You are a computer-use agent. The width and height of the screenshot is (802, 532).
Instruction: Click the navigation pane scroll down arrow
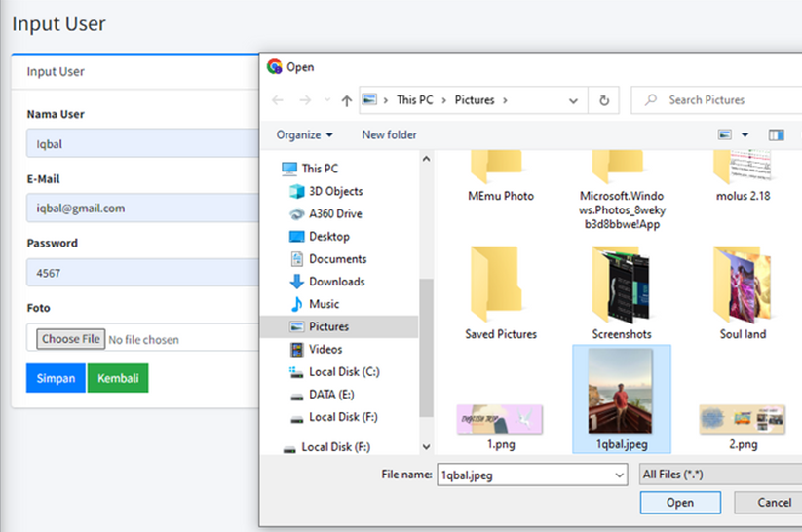point(426,446)
